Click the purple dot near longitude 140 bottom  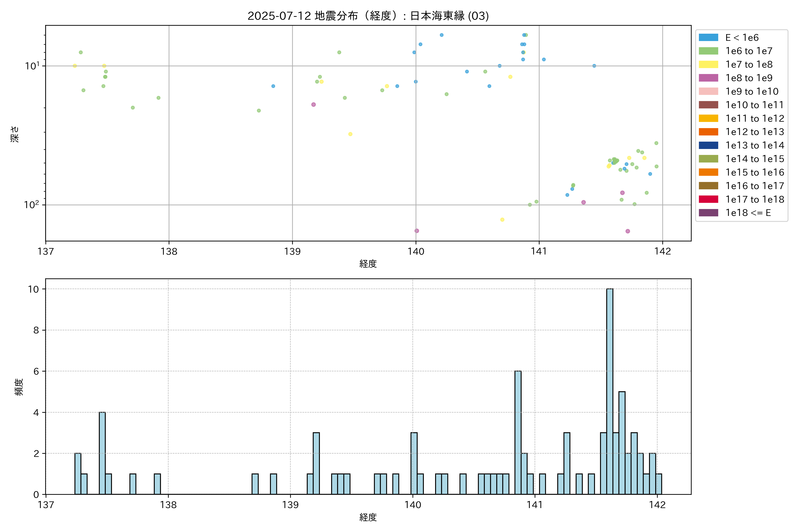pyautogui.click(x=417, y=231)
